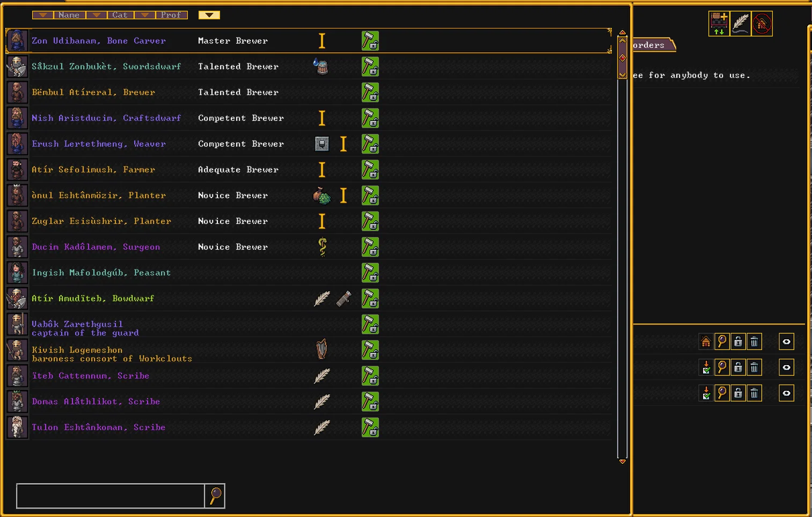Click hammer icon on Atír Amudïteb row
Screen dimensions: 812x517
(370, 298)
